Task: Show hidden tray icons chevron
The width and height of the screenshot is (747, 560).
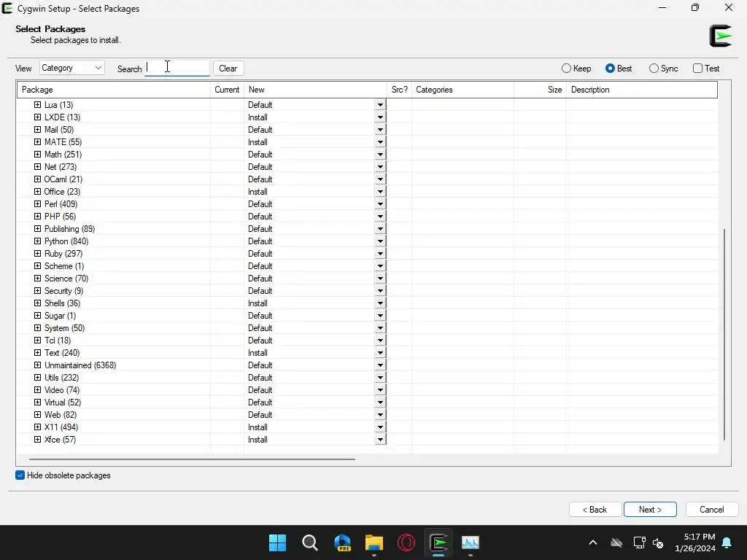Action: click(592, 542)
